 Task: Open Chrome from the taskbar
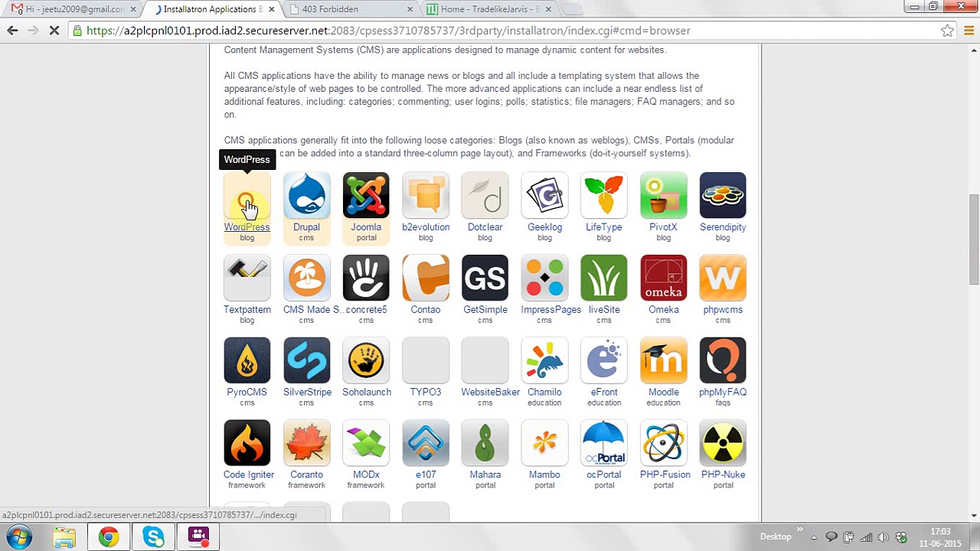pos(109,536)
